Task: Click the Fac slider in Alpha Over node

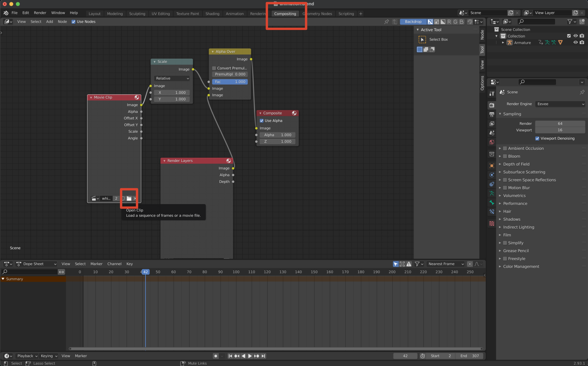Action: [230, 82]
